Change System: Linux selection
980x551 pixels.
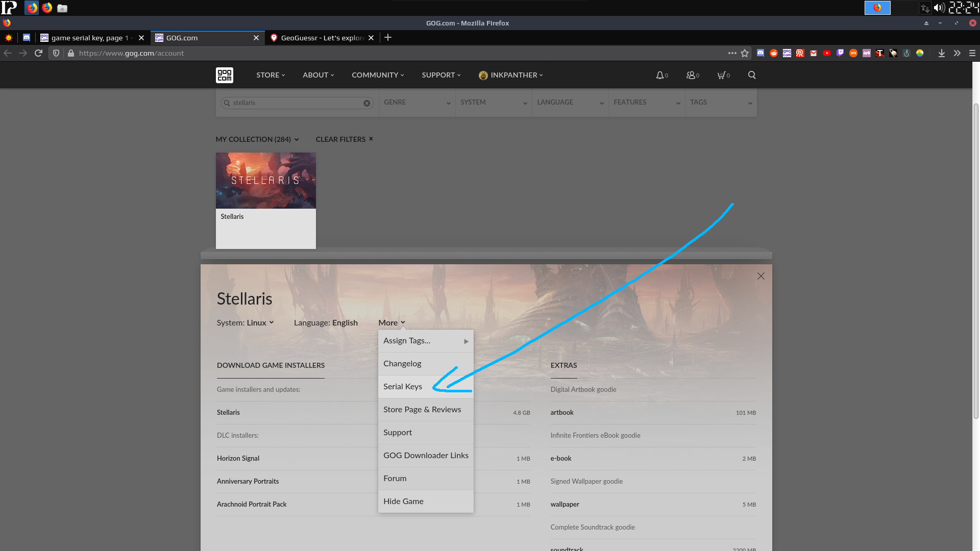(245, 323)
